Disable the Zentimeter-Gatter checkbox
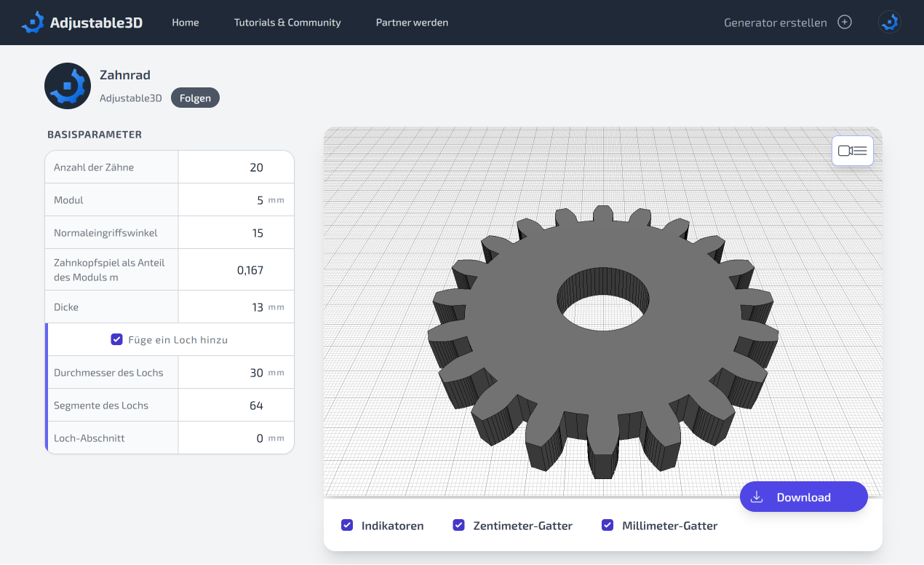 [458, 525]
